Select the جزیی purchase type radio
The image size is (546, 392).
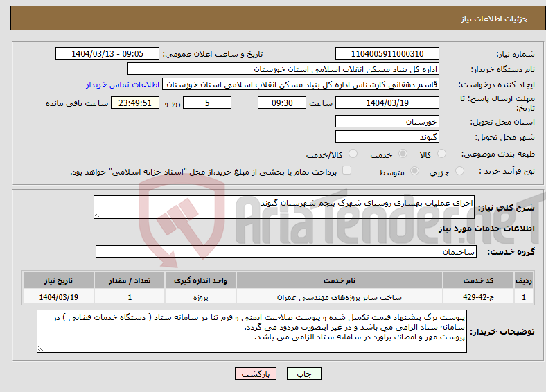point(459,170)
